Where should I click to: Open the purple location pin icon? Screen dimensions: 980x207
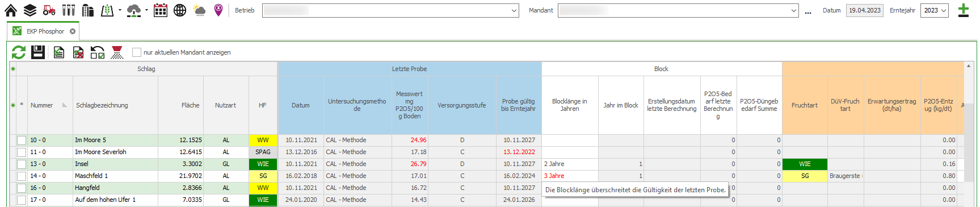click(x=218, y=10)
